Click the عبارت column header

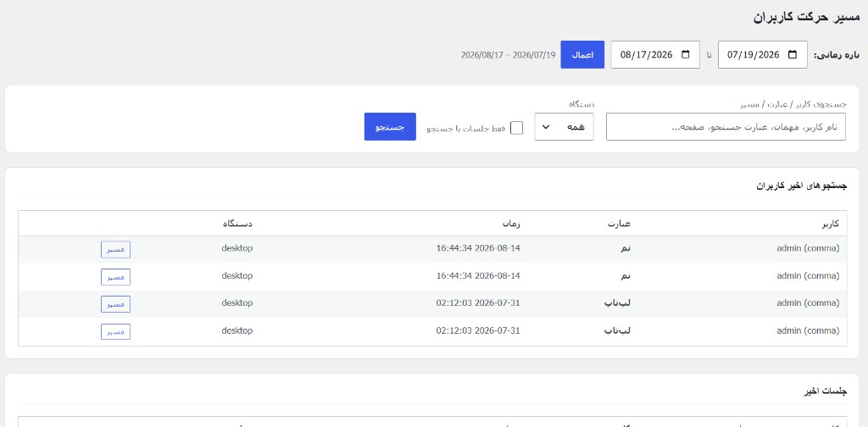620,224
